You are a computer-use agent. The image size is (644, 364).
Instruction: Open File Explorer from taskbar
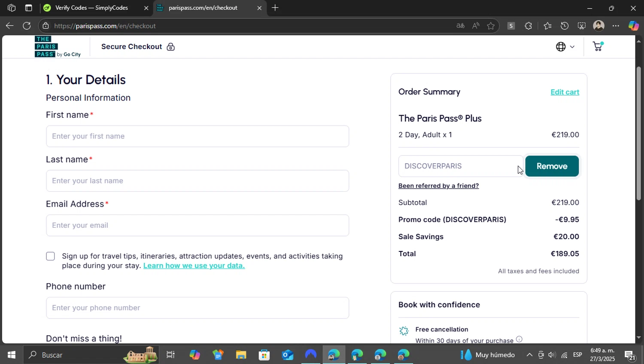tap(241, 355)
